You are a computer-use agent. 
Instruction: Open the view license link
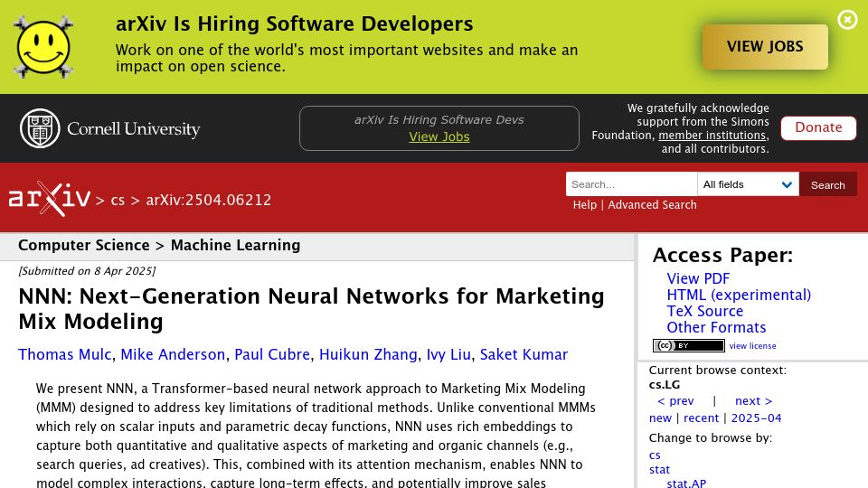[752, 346]
